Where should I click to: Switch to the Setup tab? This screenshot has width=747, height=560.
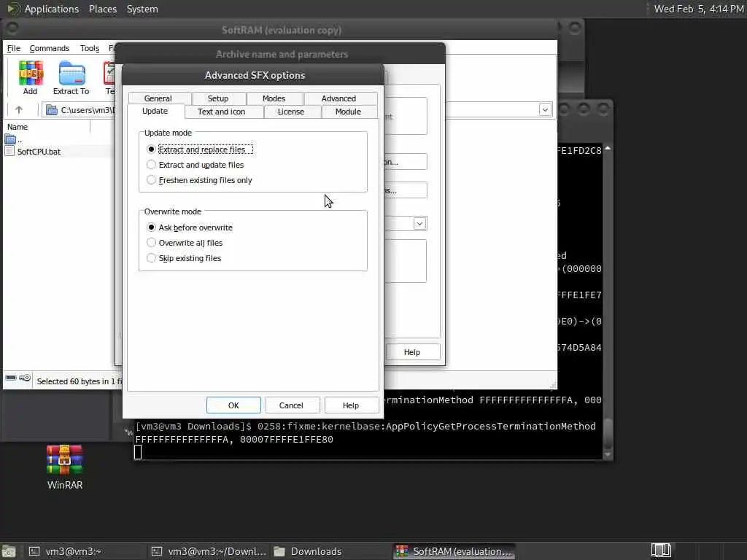pyautogui.click(x=218, y=98)
